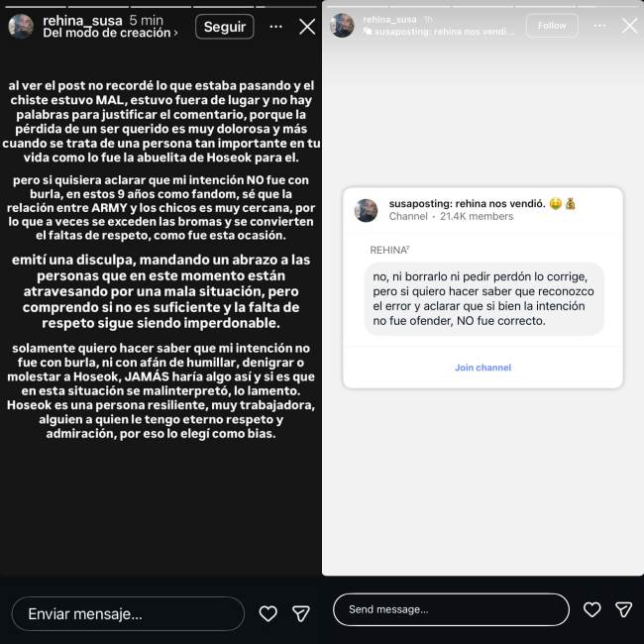Click the Send message input field
644x644 pixels.
coord(451,609)
